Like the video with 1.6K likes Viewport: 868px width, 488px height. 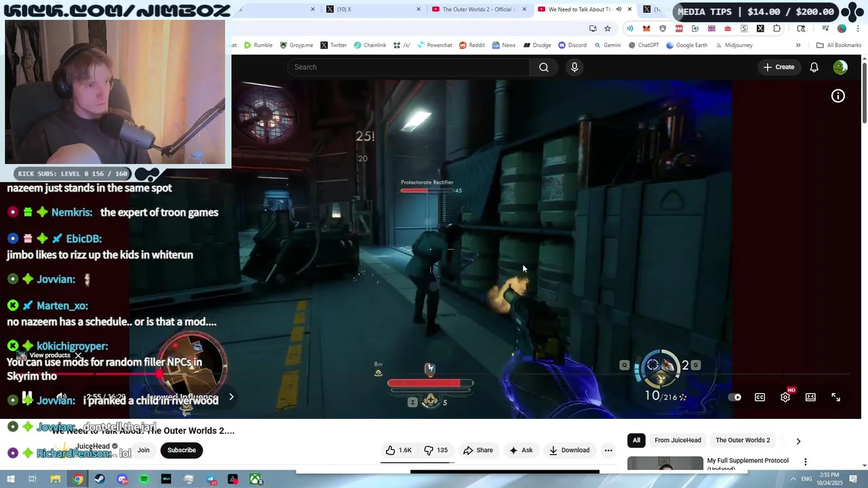pos(399,450)
